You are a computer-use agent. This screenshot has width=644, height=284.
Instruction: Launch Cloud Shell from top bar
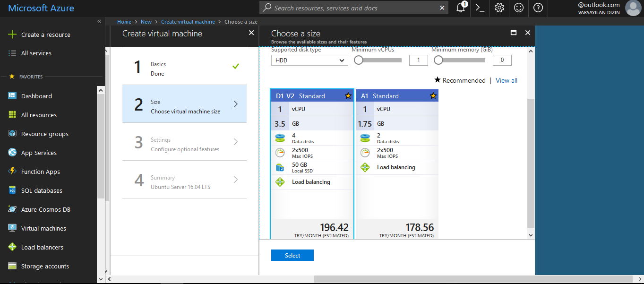pyautogui.click(x=480, y=8)
